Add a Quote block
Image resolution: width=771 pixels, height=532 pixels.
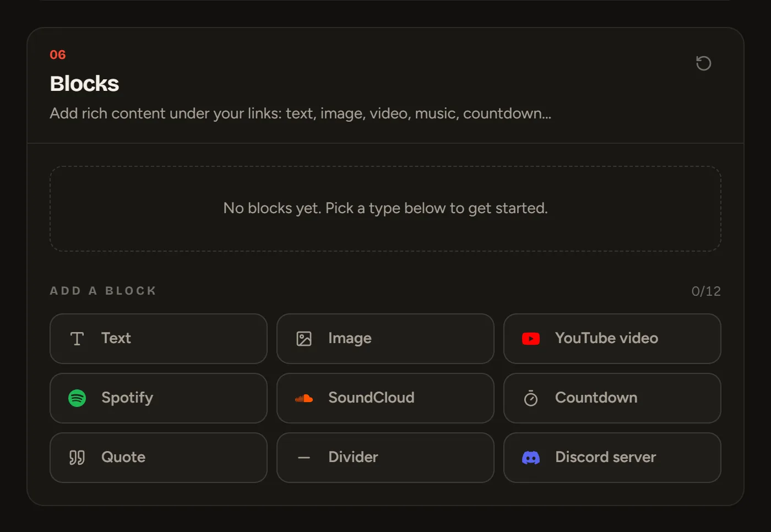[159, 458]
